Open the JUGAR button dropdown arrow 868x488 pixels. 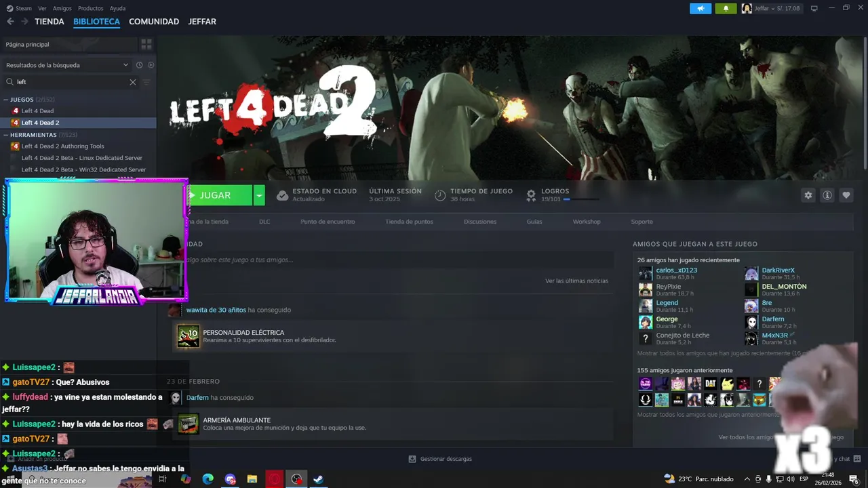(259, 195)
